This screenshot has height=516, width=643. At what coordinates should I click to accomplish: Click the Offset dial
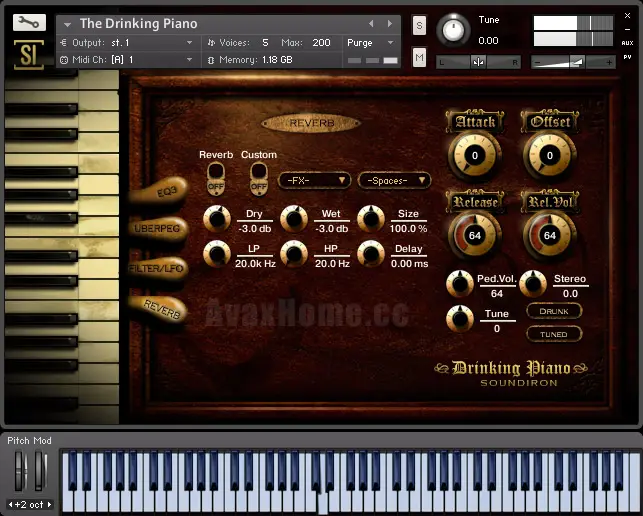tap(550, 155)
